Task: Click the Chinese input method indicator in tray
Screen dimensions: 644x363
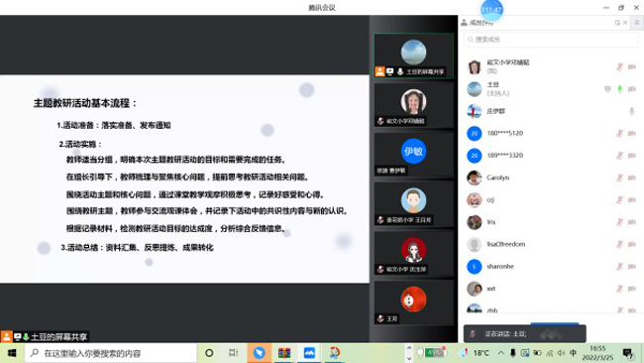Action: [x=573, y=353]
